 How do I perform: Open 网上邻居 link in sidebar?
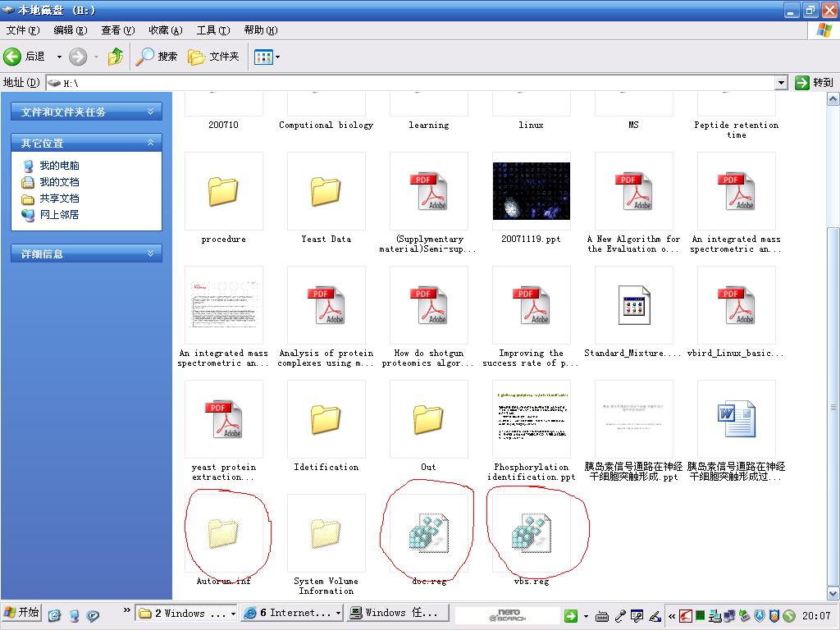point(59,215)
